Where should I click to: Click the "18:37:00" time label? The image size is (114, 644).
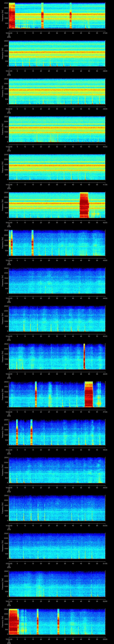click(9, 71)
